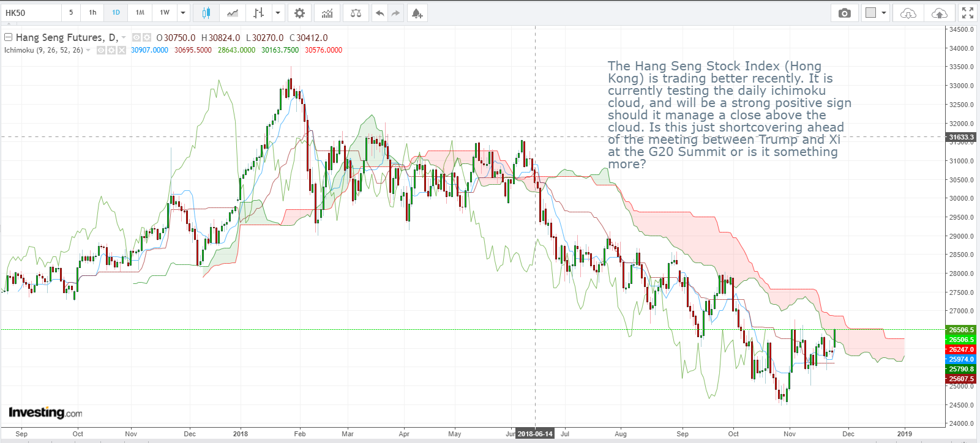Expand the Ichimoku (9, 26, 52, 26) dropdown

88,50
